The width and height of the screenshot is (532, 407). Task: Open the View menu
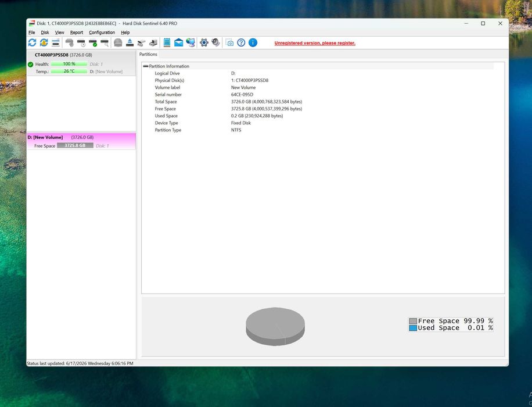(59, 33)
